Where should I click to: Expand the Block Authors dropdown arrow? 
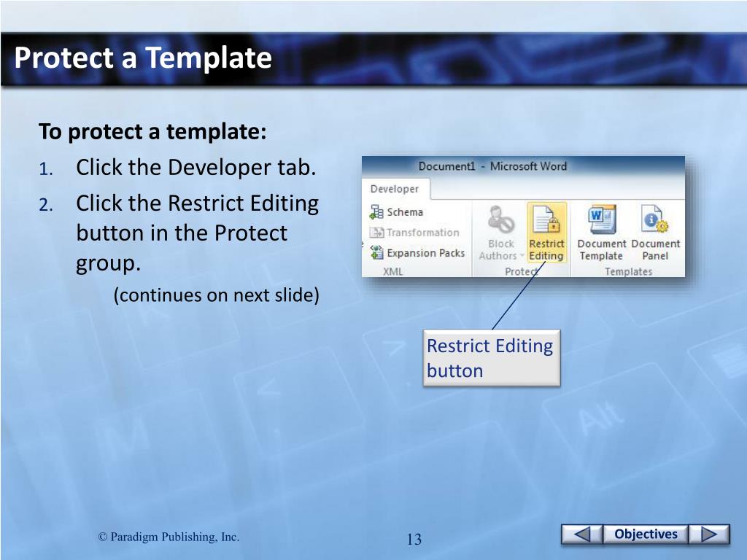pyautogui.click(x=522, y=256)
